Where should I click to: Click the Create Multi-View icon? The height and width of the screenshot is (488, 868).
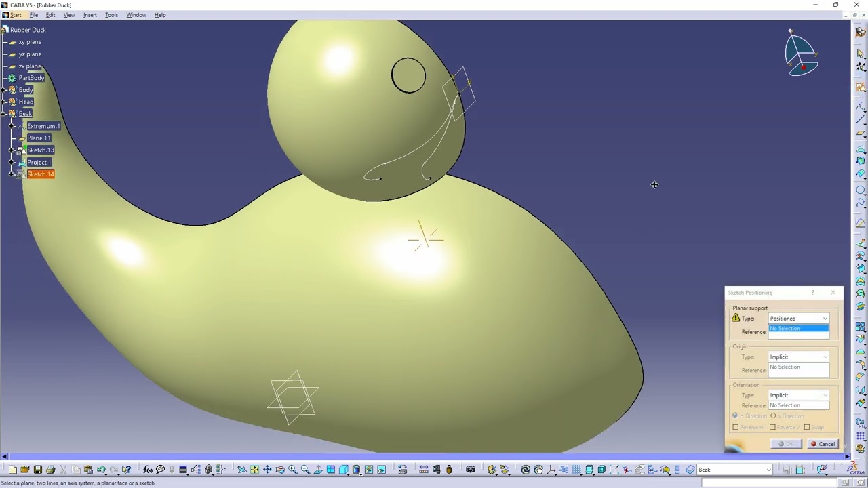coord(330,470)
